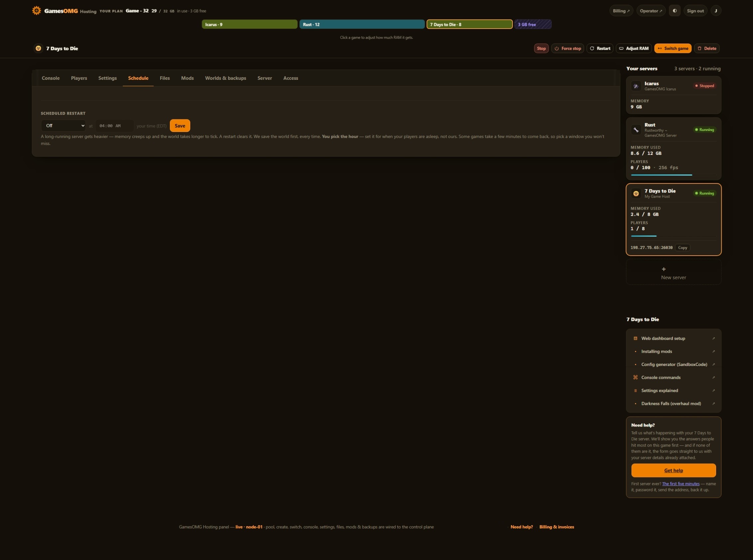Click the Stopped status badge on Icarus
Viewport: 753px width, 560px height.
(704, 86)
